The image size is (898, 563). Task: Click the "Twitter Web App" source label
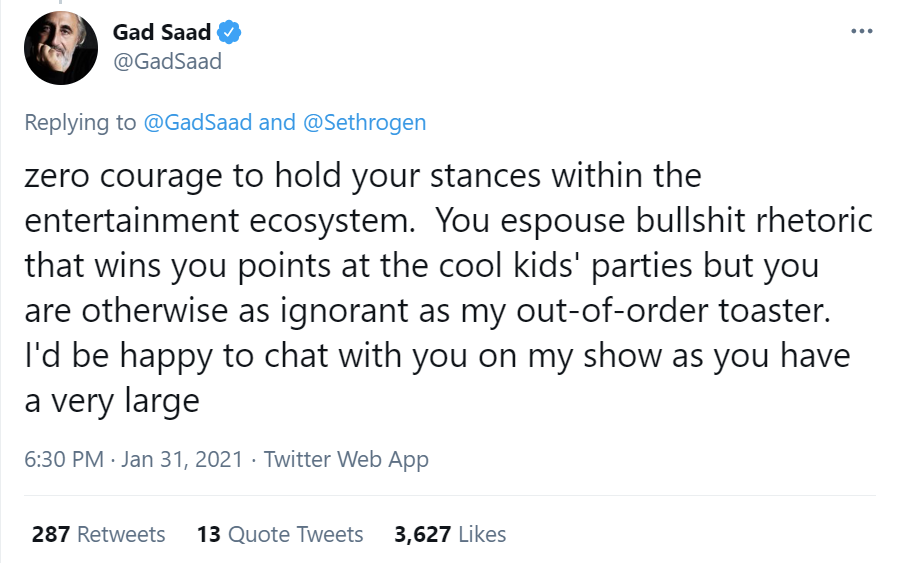pyautogui.click(x=346, y=460)
